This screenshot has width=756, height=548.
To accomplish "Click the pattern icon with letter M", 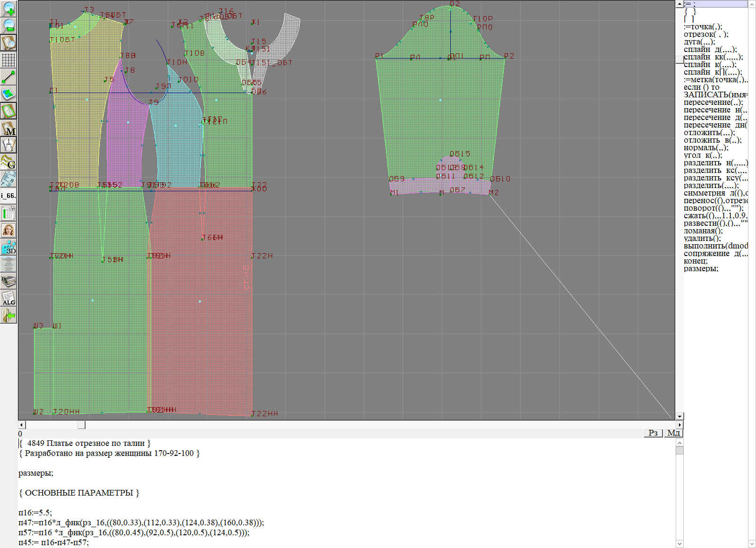I will [x=9, y=128].
